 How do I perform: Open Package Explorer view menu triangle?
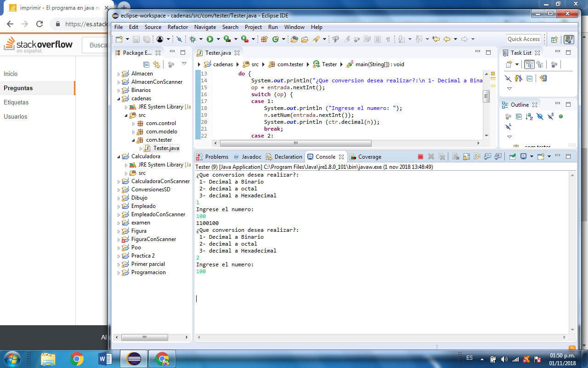(x=184, y=64)
